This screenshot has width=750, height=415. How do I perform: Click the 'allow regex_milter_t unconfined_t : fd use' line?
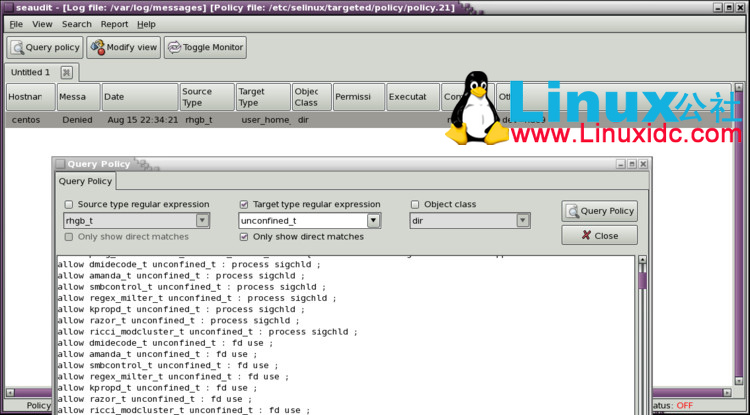click(x=173, y=376)
